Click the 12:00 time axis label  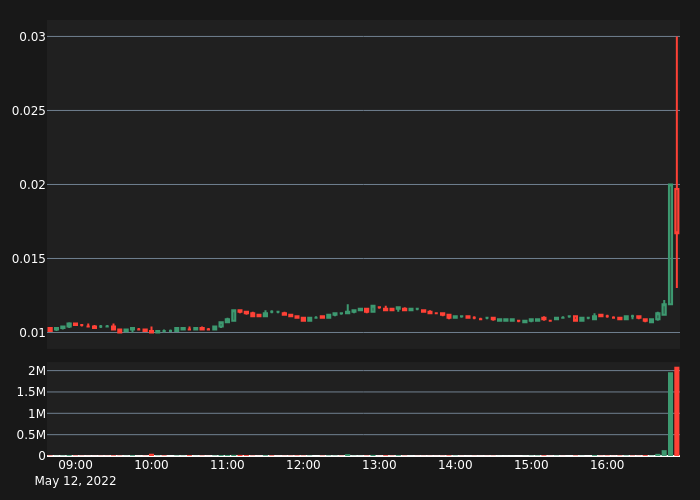(x=303, y=465)
